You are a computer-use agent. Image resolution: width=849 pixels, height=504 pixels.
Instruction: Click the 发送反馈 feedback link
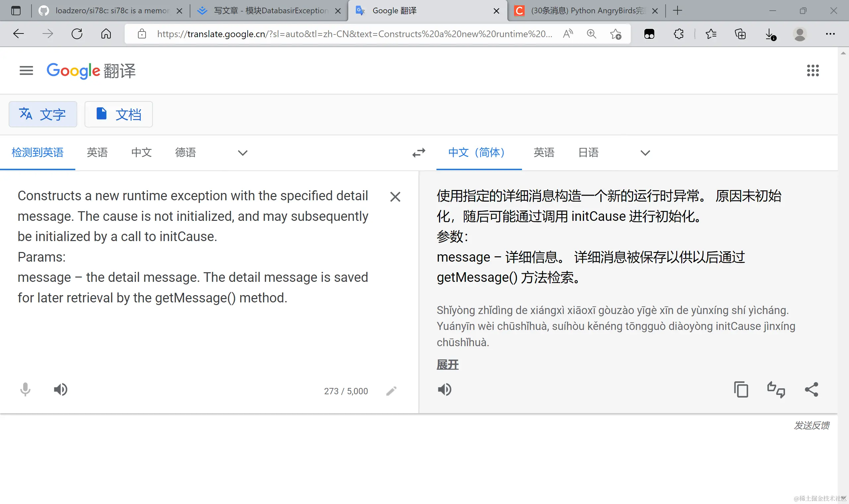811,425
